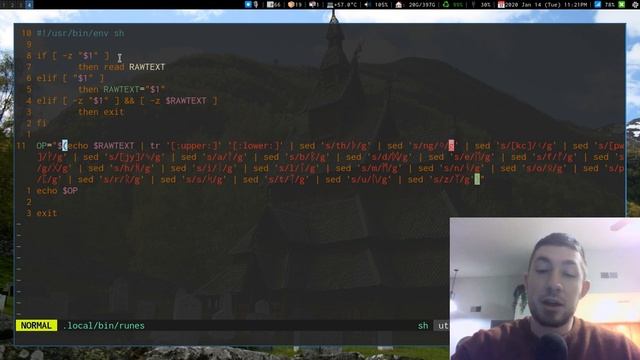Viewport: 640px width, 360px height.
Task: Click the line 'elif [ "$1" ]'
Action: click(70, 78)
